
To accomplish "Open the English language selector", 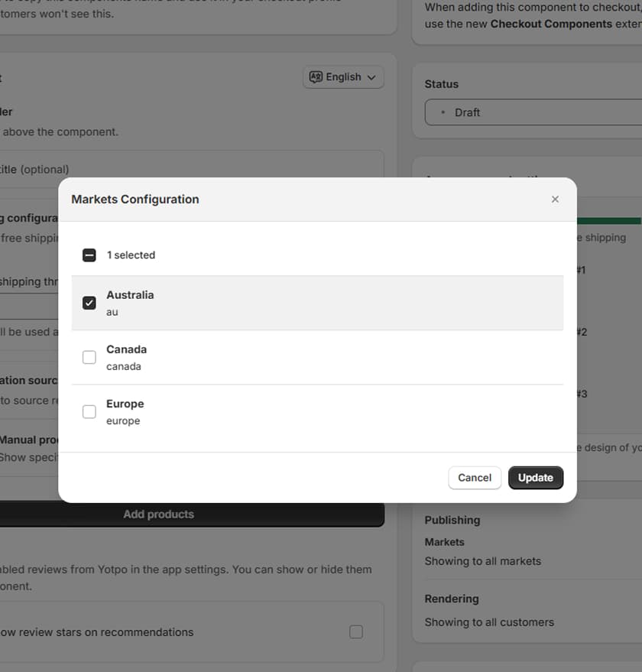I will [x=343, y=76].
